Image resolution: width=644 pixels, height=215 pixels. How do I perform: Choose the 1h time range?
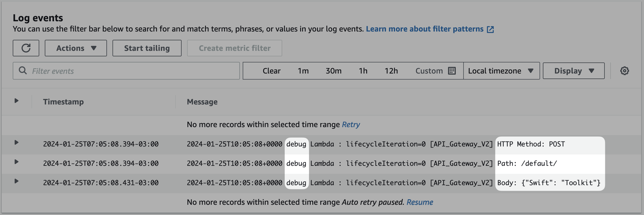tap(363, 71)
